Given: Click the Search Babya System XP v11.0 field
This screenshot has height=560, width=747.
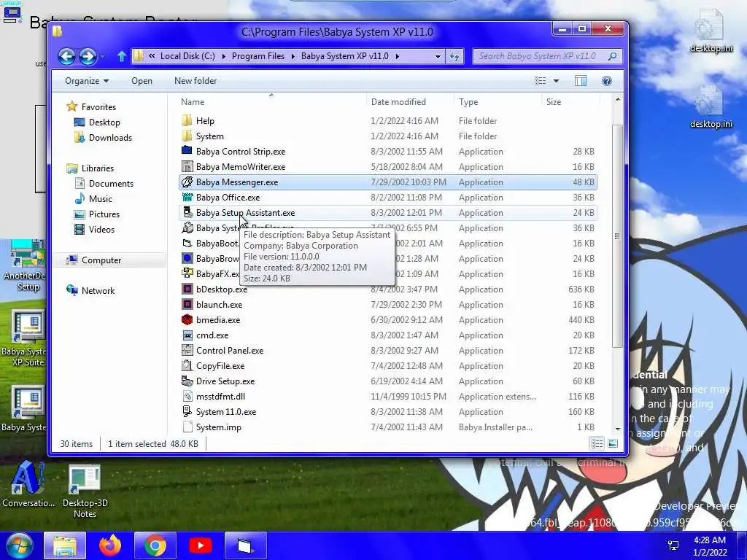Looking at the screenshot, I should pos(547,56).
